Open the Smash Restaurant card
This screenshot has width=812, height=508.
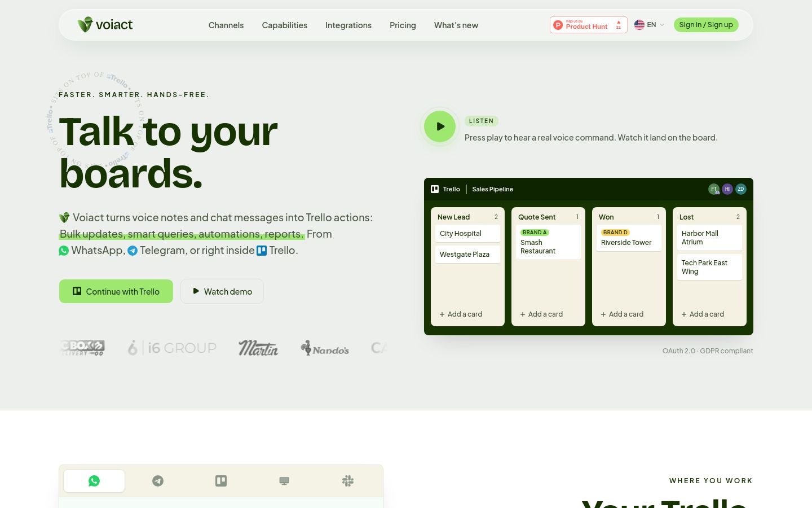(x=548, y=243)
